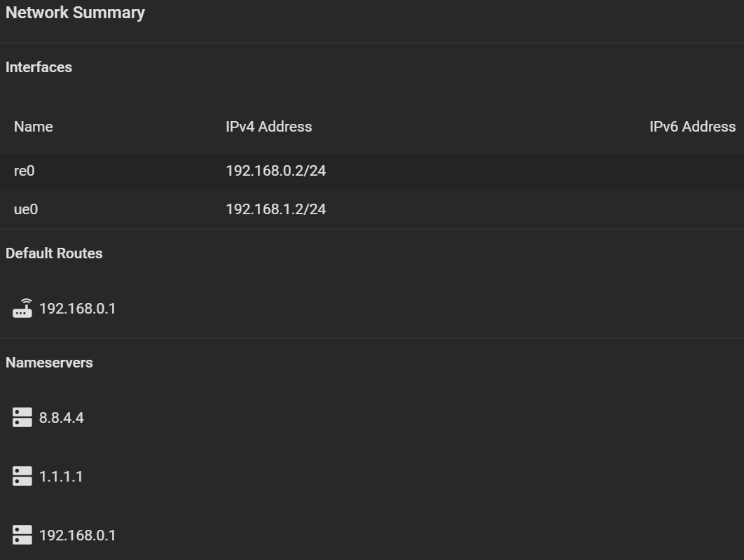This screenshot has width=744, height=560.
Task: Click the server icon next to 1.1.1.1
Action: click(22, 476)
